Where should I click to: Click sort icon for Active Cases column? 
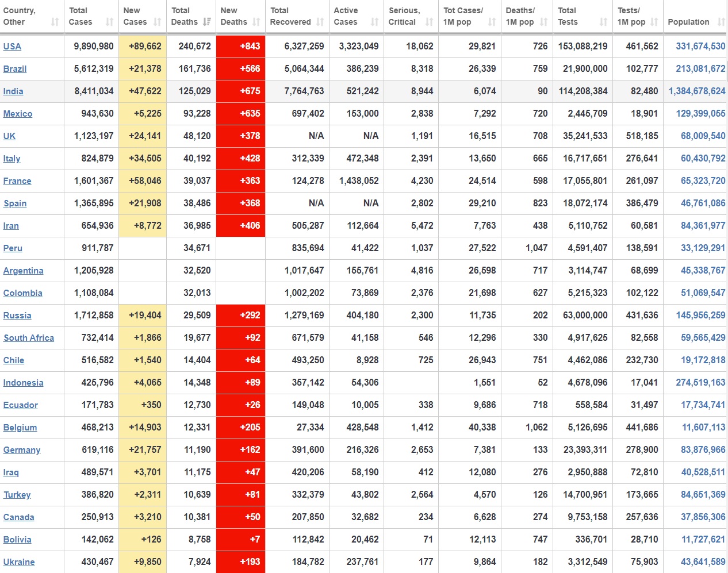tap(375, 22)
